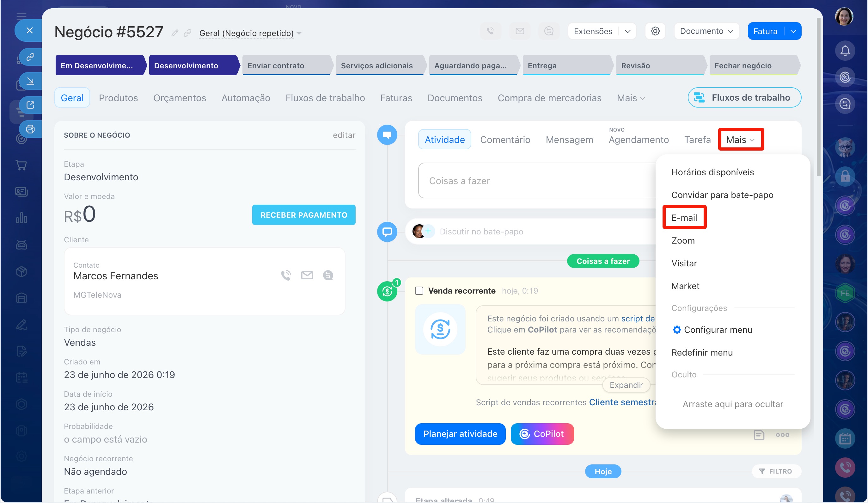This screenshot has height=503, width=868.
Task: Switch to the Automação tab
Action: 246,98
